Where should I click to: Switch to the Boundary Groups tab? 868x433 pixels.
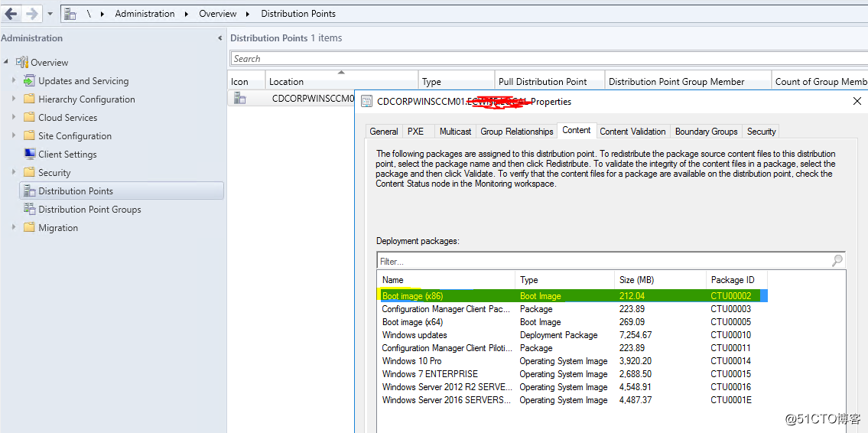[x=707, y=132]
